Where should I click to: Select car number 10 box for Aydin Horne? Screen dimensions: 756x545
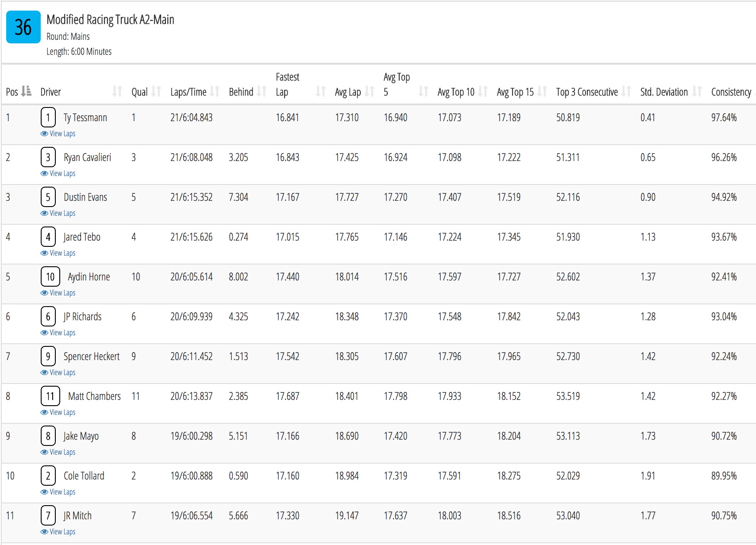[50, 277]
